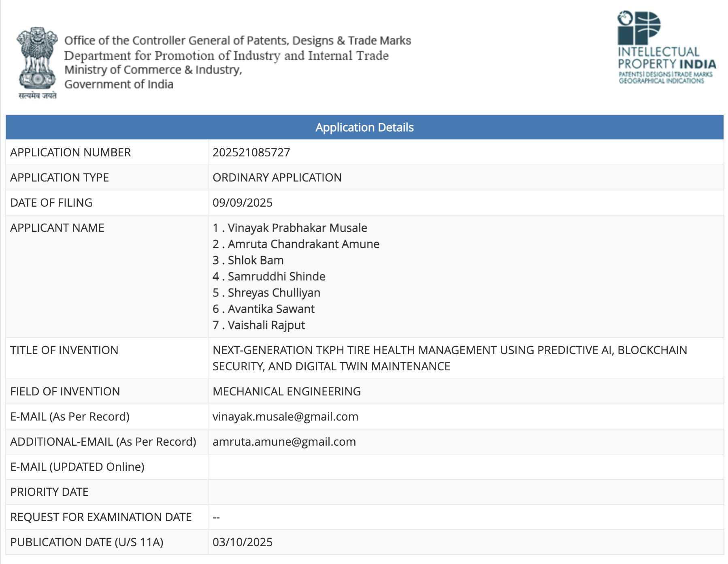The width and height of the screenshot is (728, 564).
Task: Click the Department for Promotion of Industry line
Action: [x=226, y=56]
